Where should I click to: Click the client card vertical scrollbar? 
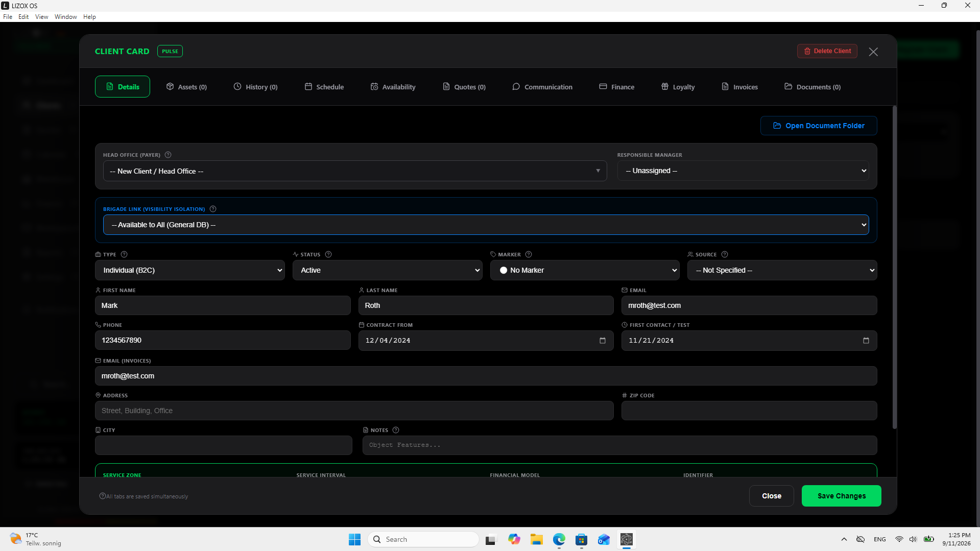pos(895,268)
